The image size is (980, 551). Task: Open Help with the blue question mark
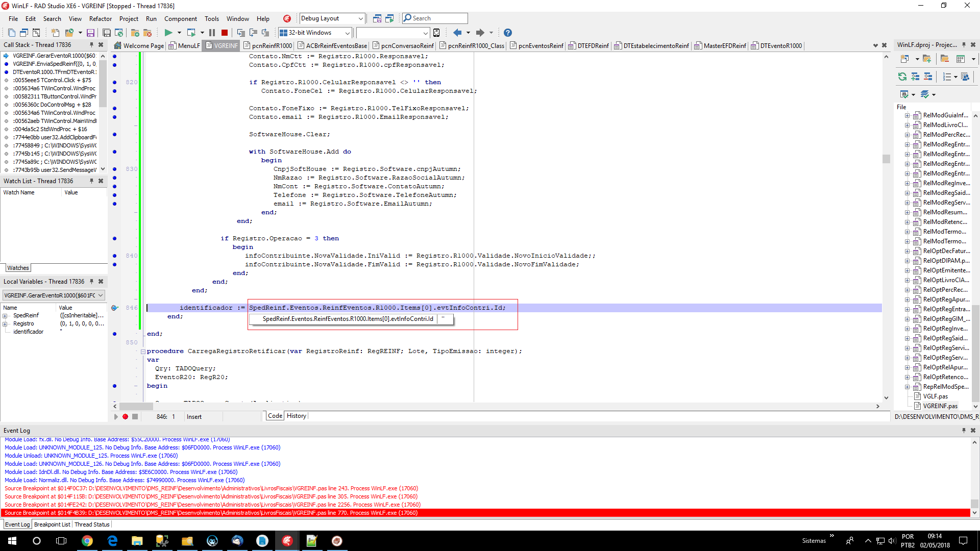507,33
